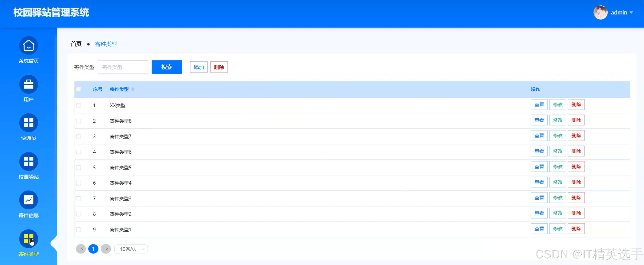The width and height of the screenshot is (644, 265).
Task: Open the 寄件信息 chart icon
Action: pos(29,200)
